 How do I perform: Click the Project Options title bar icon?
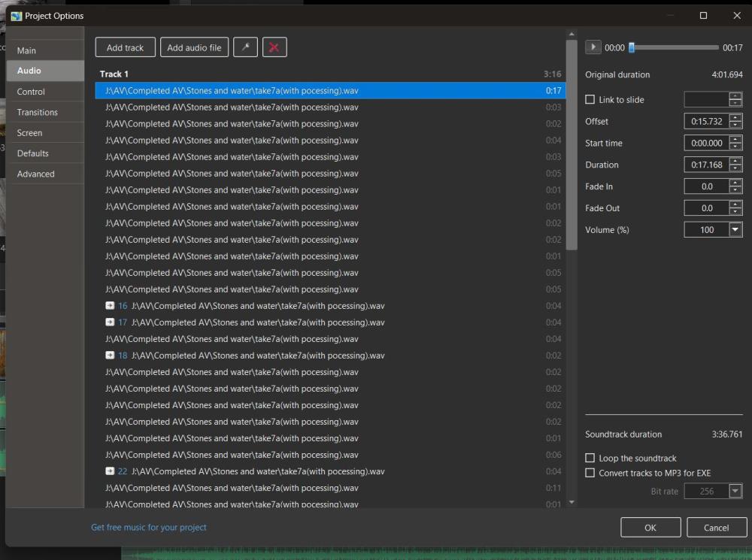tap(16, 16)
